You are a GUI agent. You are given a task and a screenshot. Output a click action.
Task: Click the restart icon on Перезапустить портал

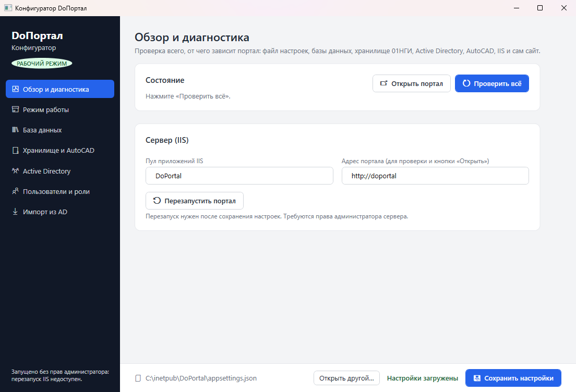click(x=157, y=200)
